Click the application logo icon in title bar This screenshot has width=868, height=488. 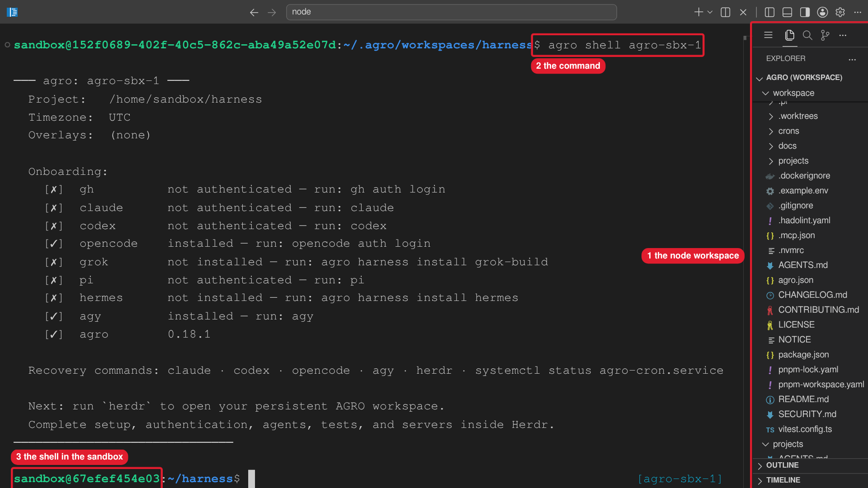point(12,12)
